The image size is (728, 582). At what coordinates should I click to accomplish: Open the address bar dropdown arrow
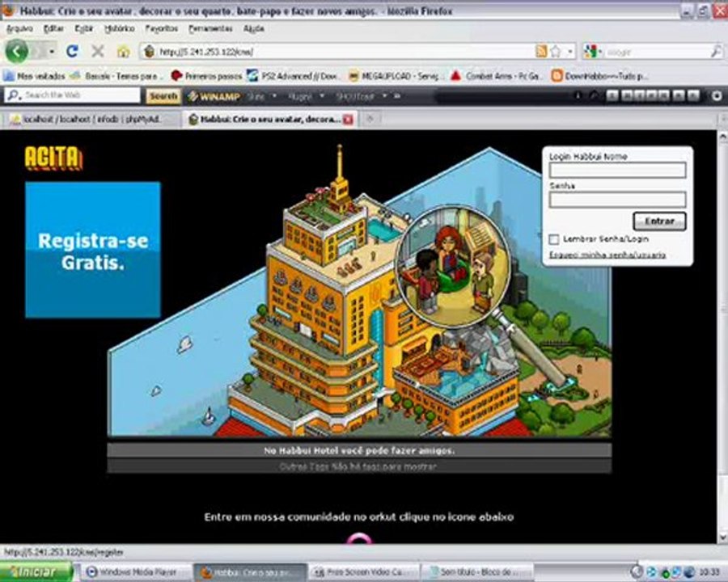[570, 51]
